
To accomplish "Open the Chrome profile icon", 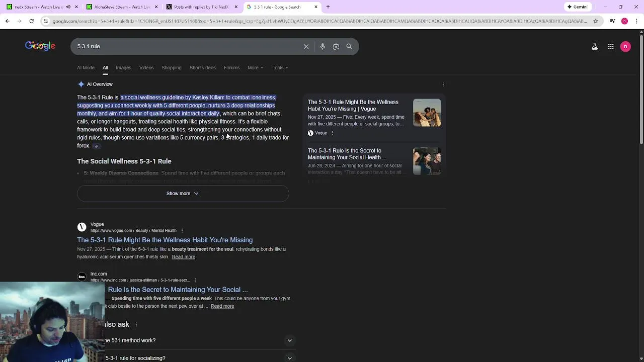I will (624, 21).
